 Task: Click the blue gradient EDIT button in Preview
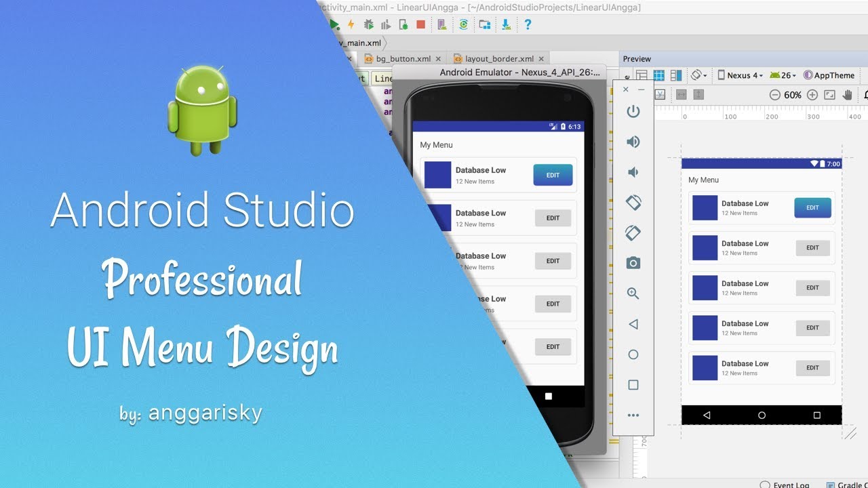tap(812, 207)
